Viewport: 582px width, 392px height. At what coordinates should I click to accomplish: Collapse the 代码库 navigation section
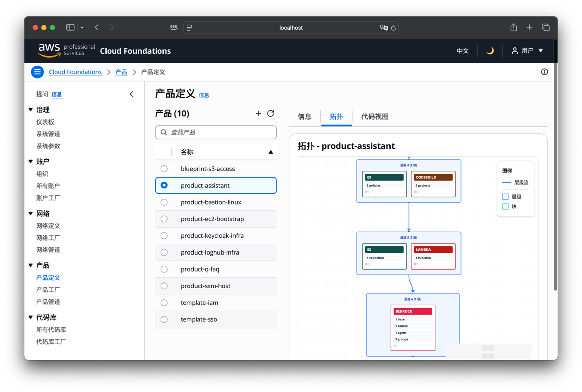(31, 317)
